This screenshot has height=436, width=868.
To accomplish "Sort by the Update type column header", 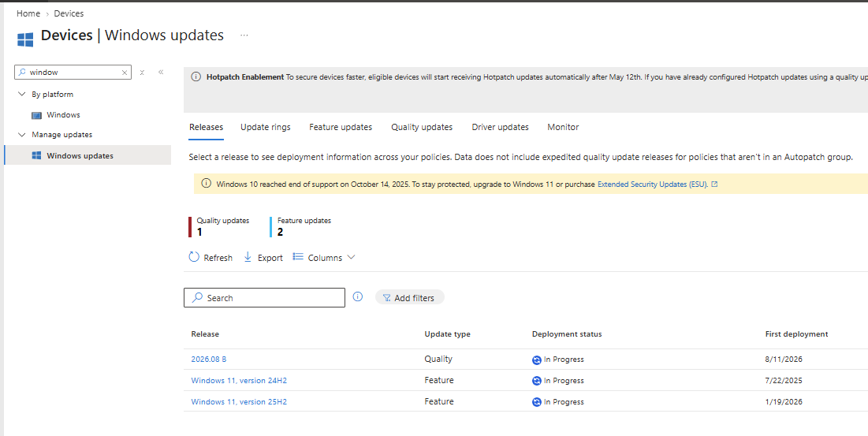I will tap(447, 334).
